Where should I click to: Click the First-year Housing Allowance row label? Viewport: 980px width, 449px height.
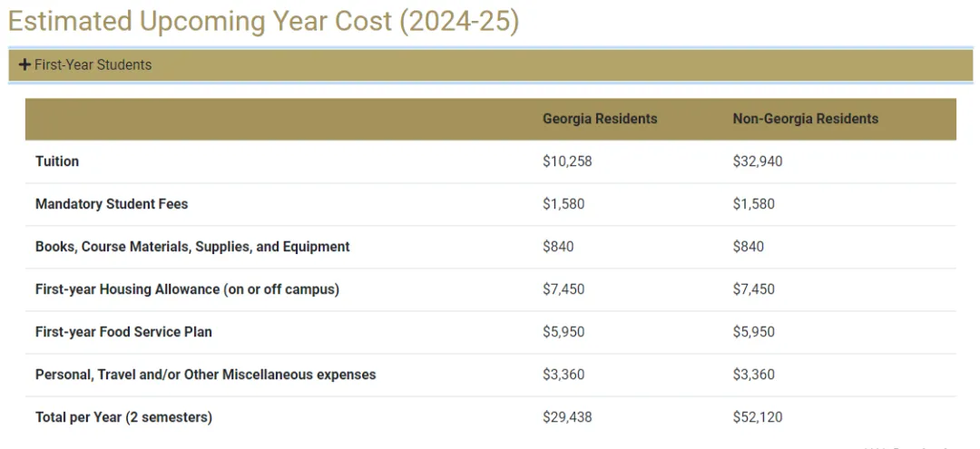(x=187, y=289)
